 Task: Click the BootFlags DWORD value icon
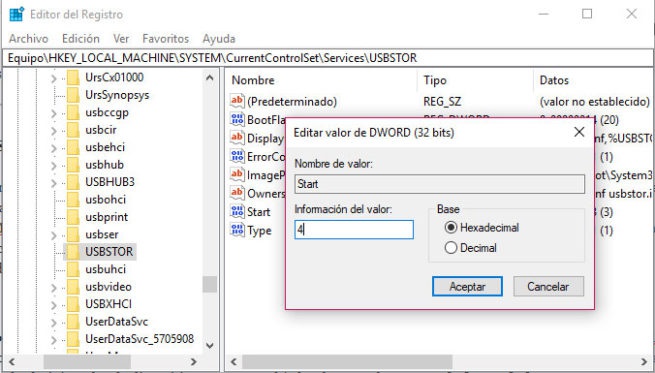[237, 119]
